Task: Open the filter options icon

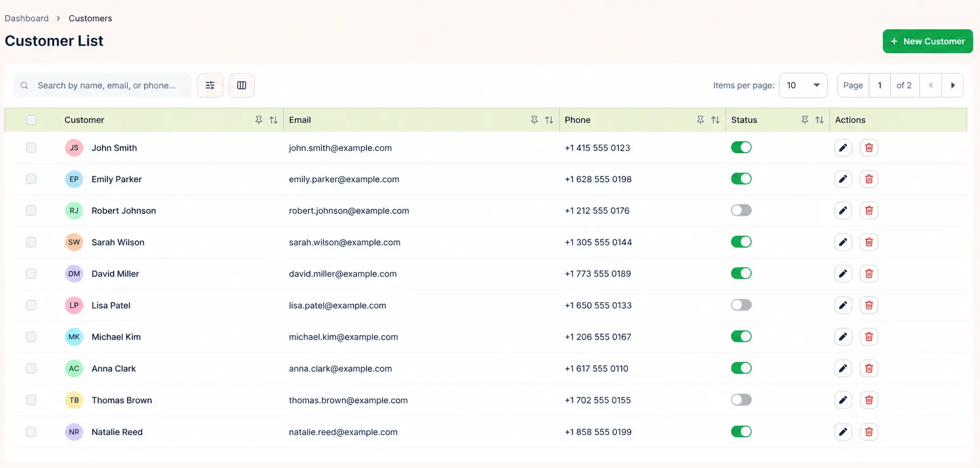Action: pos(210,85)
